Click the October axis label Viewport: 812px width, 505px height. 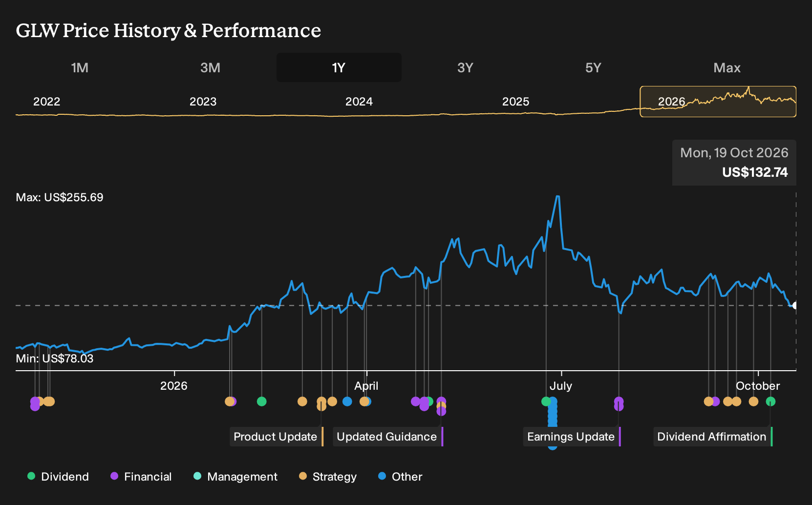click(x=758, y=386)
